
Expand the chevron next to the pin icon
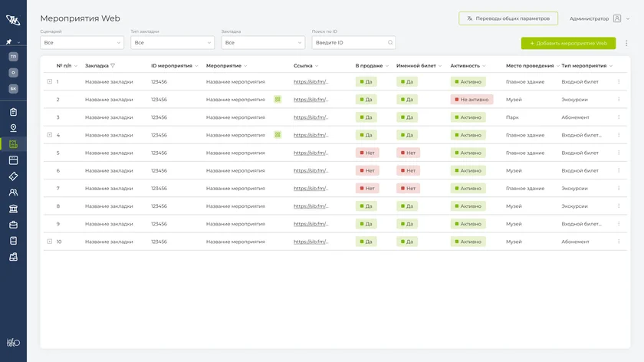click(18, 42)
